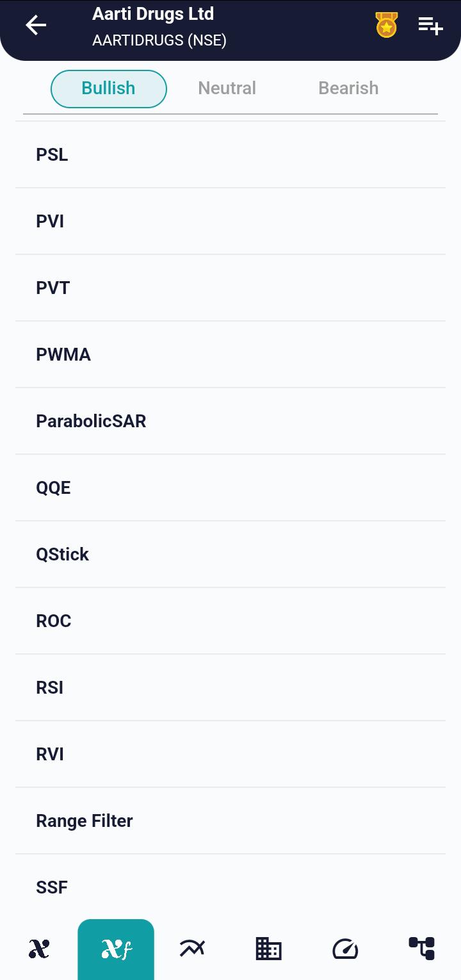Image resolution: width=461 pixels, height=980 pixels.
Task: Select the Bullish filter tab
Action: 109,88
